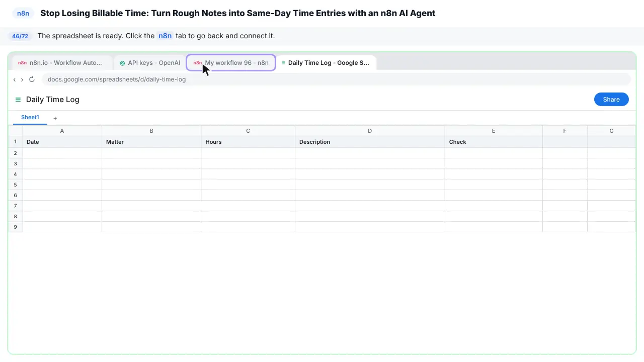Click the "Daily Time Log" spreadsheet title
Image resolution: width=644 pixels, height=362 pixels.
tap(53, 100)
